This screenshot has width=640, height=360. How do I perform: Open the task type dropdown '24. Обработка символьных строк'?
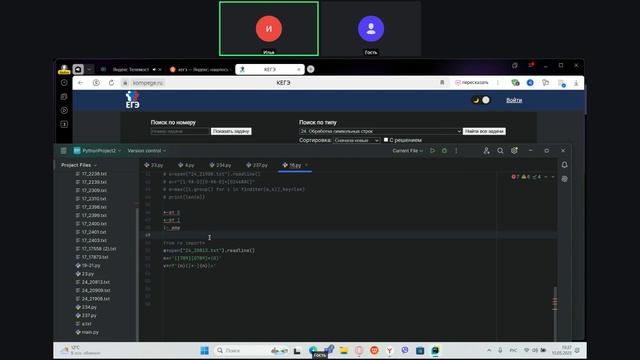pos(380,131)
